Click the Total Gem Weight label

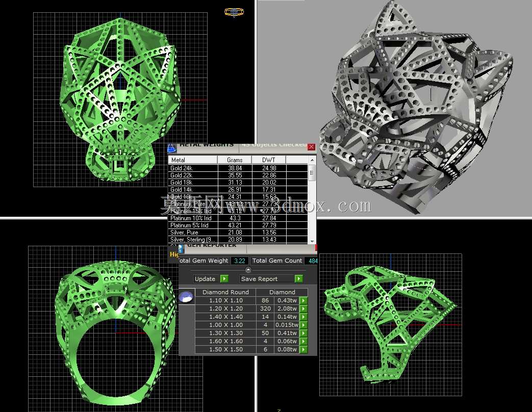pos(203,261)
